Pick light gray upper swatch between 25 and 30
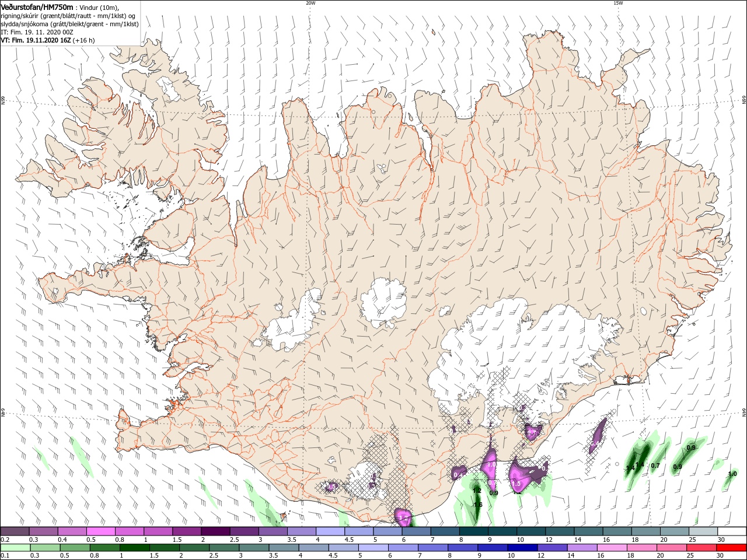Viewport: 747px width, 560px height. pyautogui.click(x=703, y=531)
